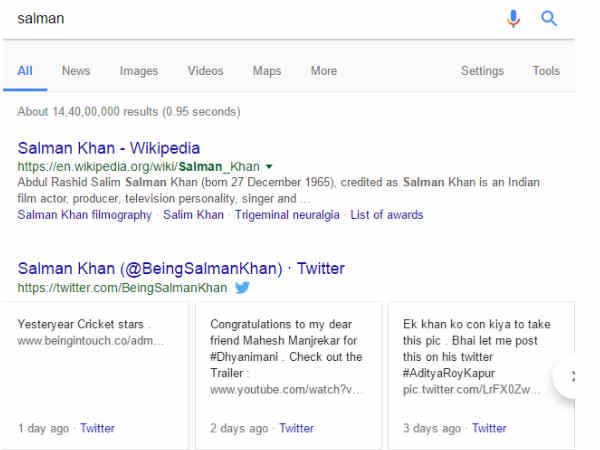The image size is (600, 450).
Task: Open Settings in the search bar
Action: 482,71
